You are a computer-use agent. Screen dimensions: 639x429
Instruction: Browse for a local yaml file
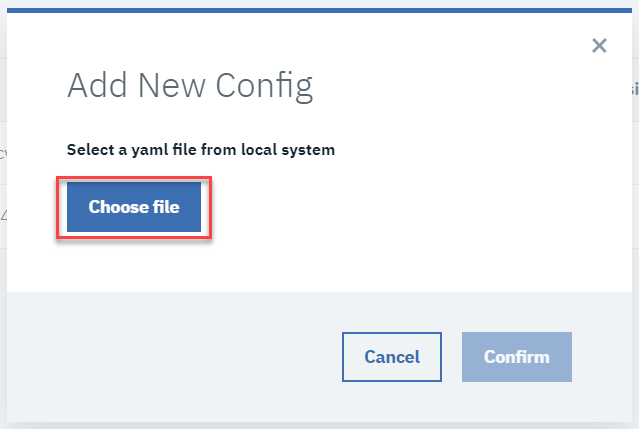tap(134, 208)
